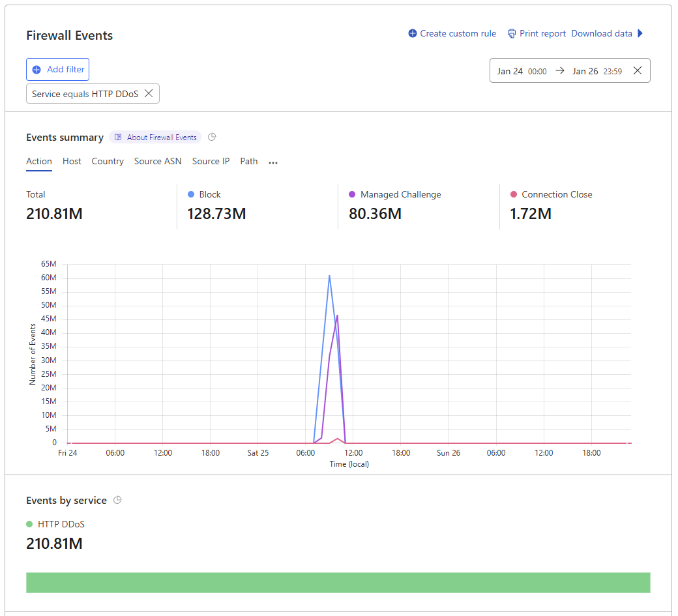Select the Source ASN tab
Image resolution: width=678 pixels, height=616 pixels.
[158, 162]
